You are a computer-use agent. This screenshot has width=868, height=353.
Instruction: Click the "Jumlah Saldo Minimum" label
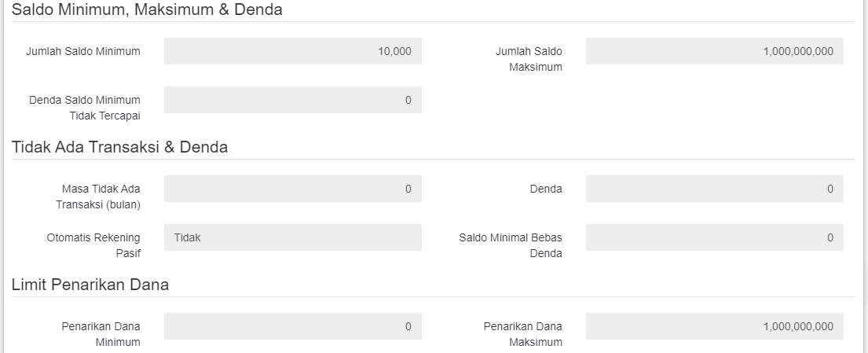83,52
